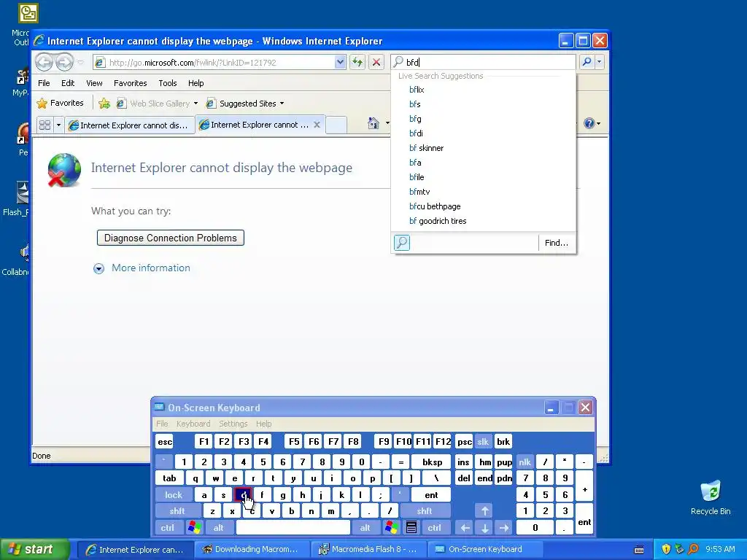Open the Tools menu in Internet Explorer
Viewport: 747px width, 560px height.
pos(168,83)
